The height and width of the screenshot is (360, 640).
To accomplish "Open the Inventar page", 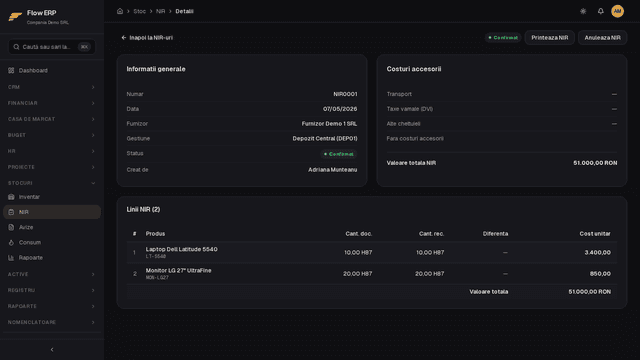I will 52,197.
